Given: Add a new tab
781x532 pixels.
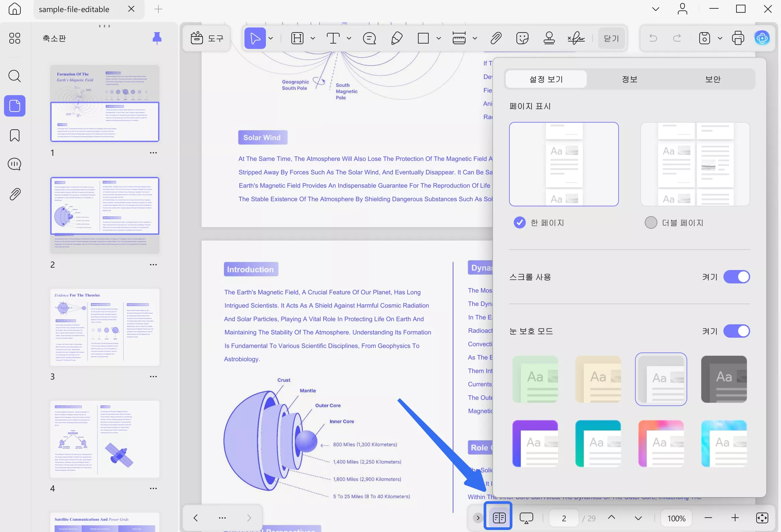Looking at the screenshot, I should [158, 9].
